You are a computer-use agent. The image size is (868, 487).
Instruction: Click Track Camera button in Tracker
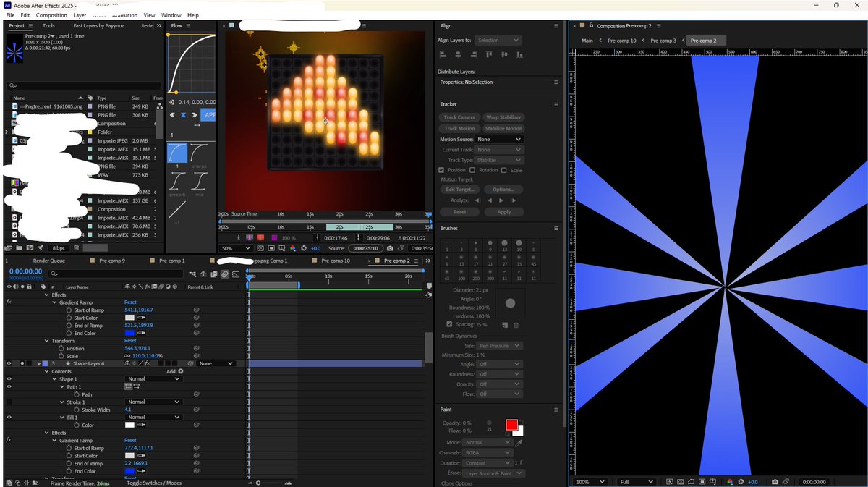click(x=459, y=117)
